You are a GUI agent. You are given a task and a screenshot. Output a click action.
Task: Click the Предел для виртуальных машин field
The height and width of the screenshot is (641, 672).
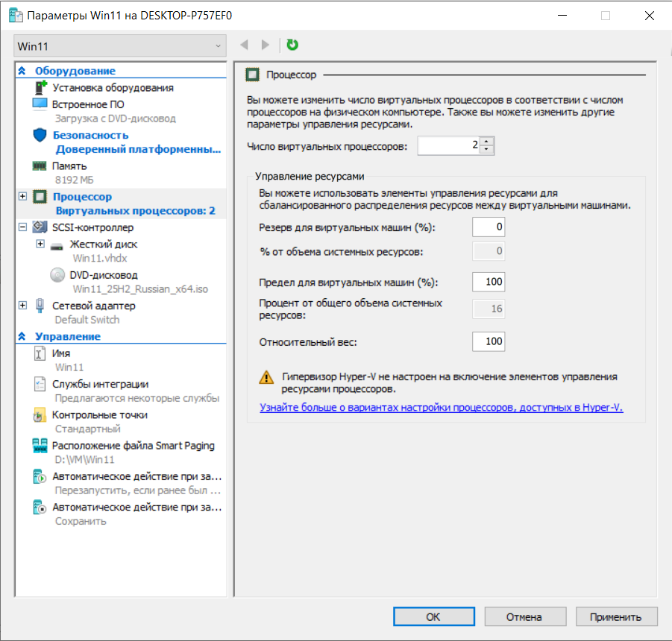pos(489,282)
